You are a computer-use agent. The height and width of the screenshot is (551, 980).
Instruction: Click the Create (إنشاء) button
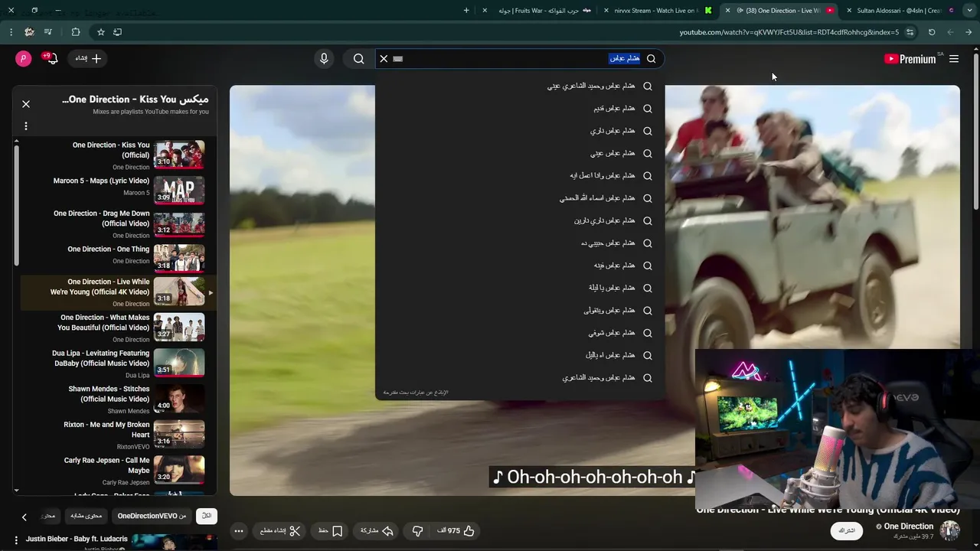point(88,59)
